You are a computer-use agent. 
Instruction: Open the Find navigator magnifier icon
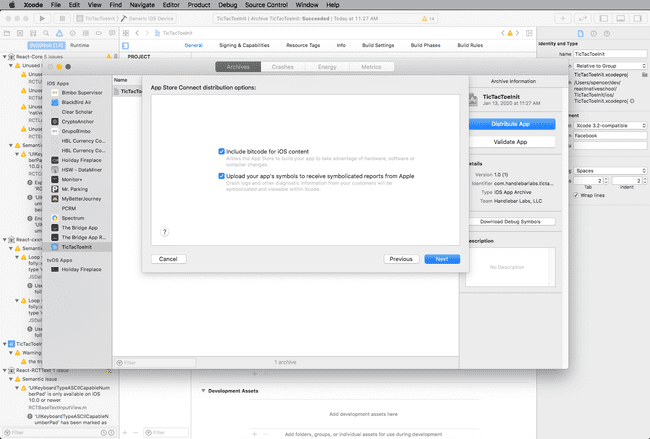pos(46,33)
